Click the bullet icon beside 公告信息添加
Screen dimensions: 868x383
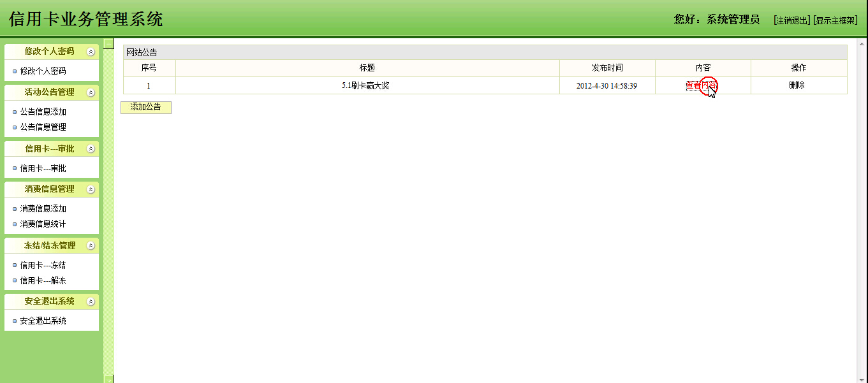15,112
